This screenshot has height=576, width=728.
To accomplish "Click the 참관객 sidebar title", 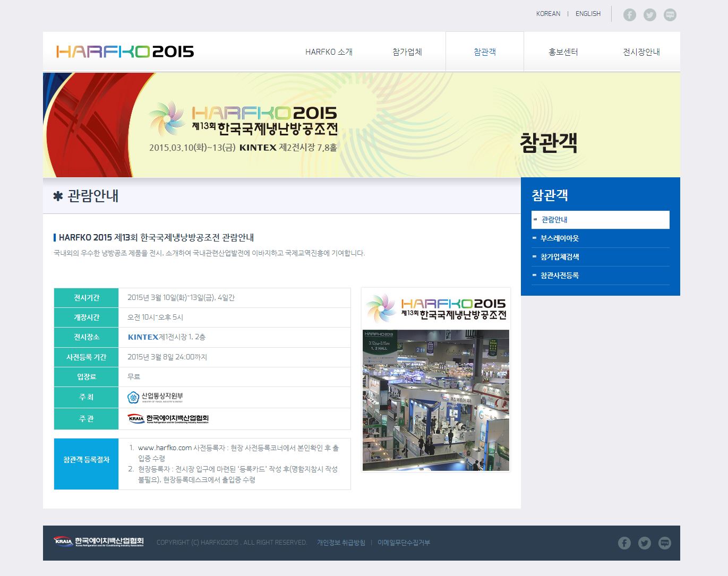I will tap(550, 195).
